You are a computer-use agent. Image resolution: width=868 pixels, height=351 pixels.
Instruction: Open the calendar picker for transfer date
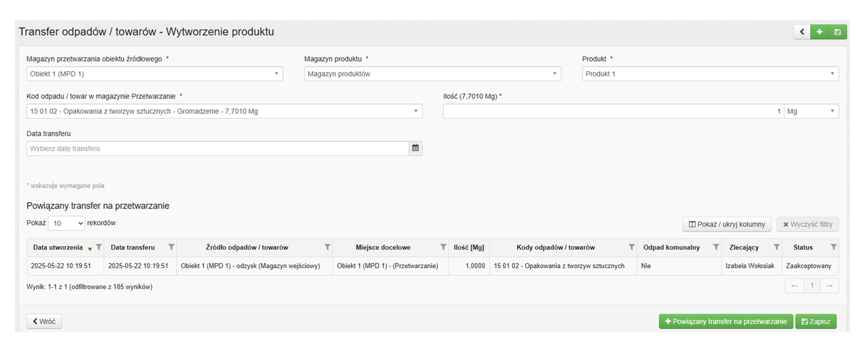pyautogui.click(x=415, y=148)
